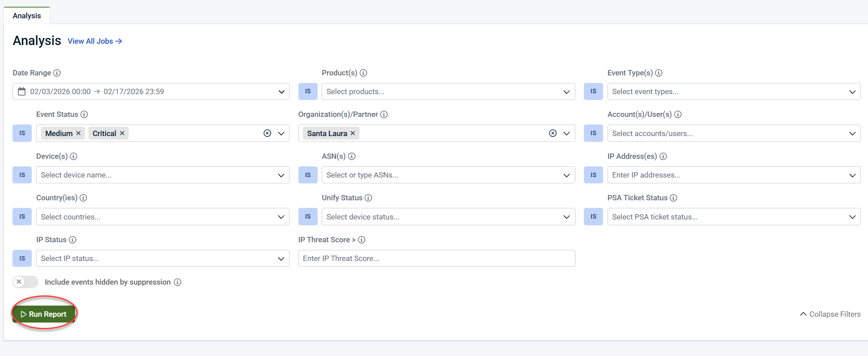The height and width of the screenshot is (356, 868).
Task: Open the Select products dropdown
Action: tap(448, 91)
